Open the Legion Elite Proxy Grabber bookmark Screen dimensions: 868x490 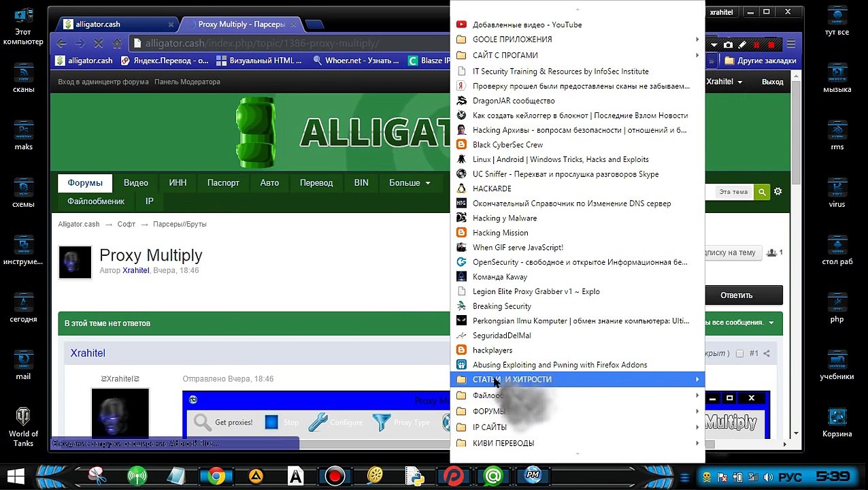point(577,291)
